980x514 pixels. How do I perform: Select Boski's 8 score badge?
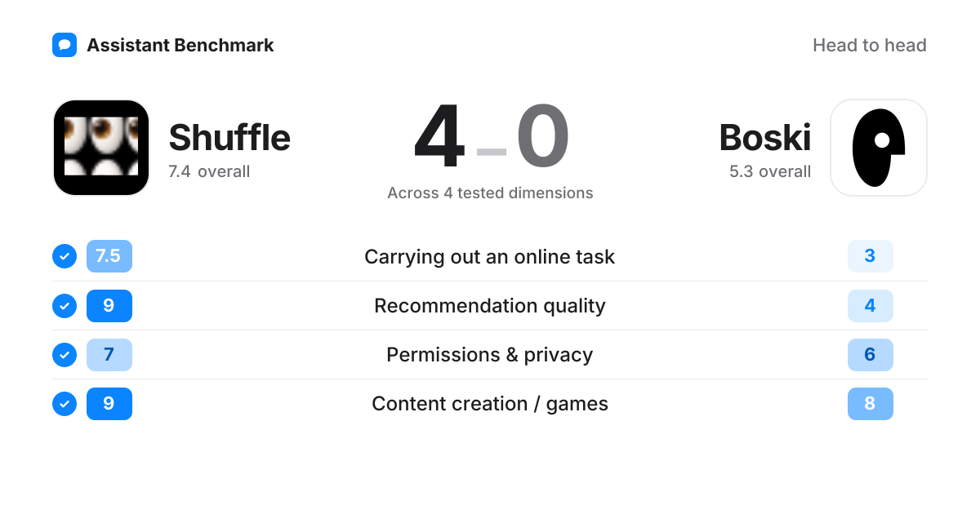click(x=871, y=404)
